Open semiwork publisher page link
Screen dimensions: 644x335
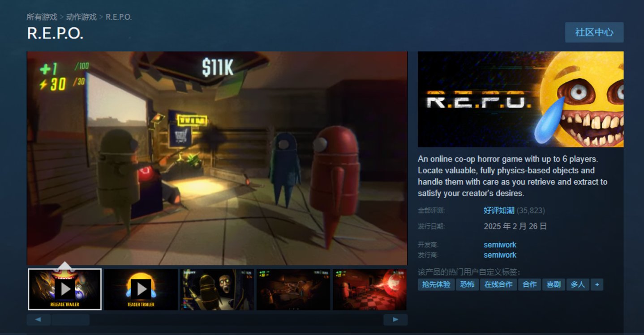click(500, 255)
